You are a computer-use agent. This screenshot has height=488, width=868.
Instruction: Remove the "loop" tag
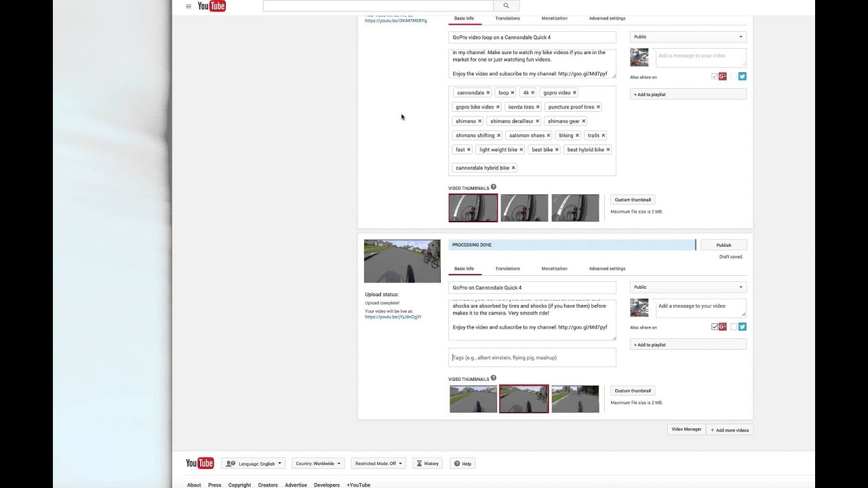point(512,93)
